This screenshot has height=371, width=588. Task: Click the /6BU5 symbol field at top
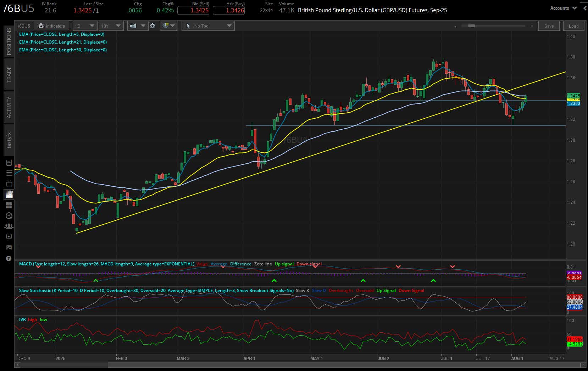tap(19, 9)
